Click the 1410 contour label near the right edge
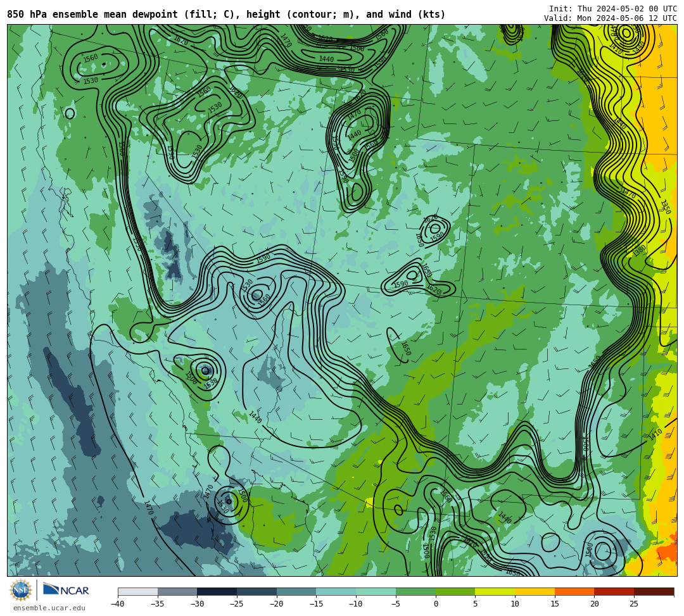 click(x=655, y=434)
